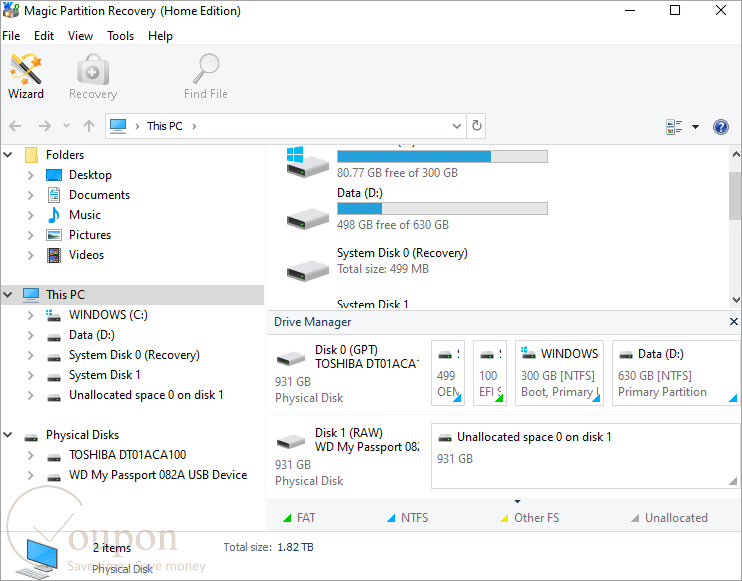The image size is (742, 581).
Task: Click the computer icon in address bar
Action: 118,126
